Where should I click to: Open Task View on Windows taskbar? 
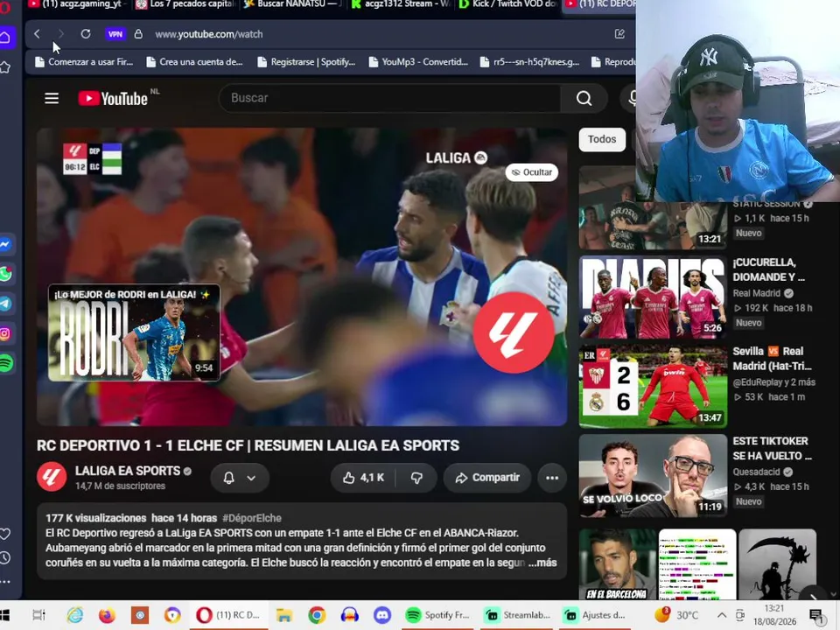coord(39,615)
